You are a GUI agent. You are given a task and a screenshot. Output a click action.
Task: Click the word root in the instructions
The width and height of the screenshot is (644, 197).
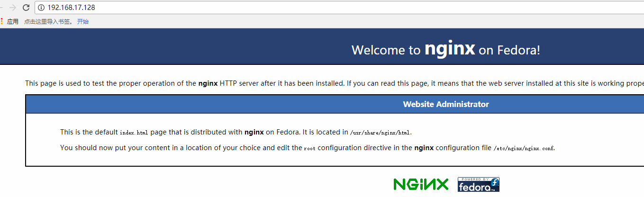point(309,148)
